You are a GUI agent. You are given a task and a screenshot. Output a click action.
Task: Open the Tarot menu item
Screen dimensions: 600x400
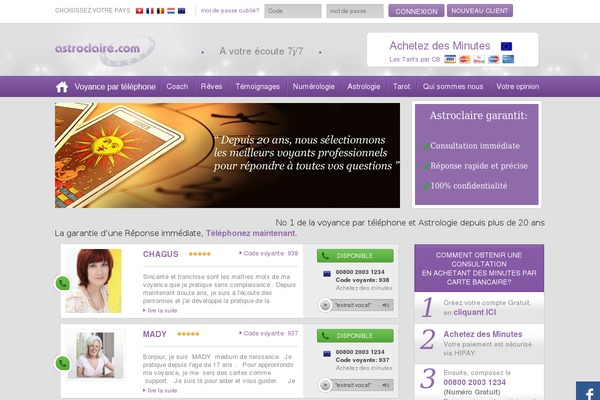click(x=401, y=87)
